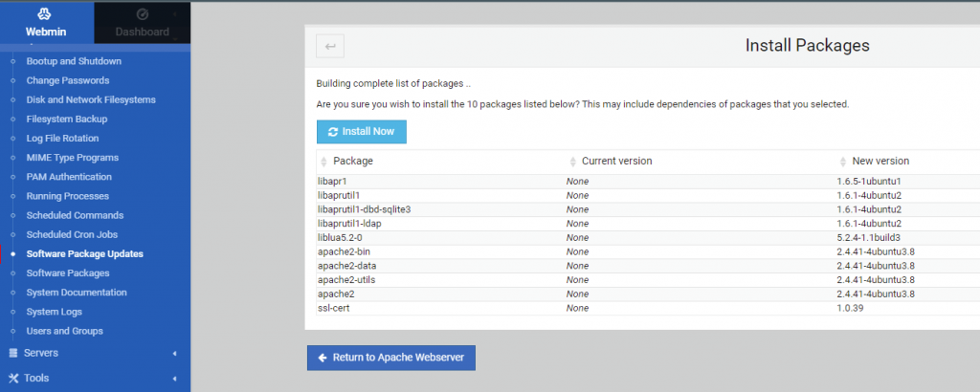Go to Users and Groups
This screenshot has height=392, width=980.
tap(64, 331)
